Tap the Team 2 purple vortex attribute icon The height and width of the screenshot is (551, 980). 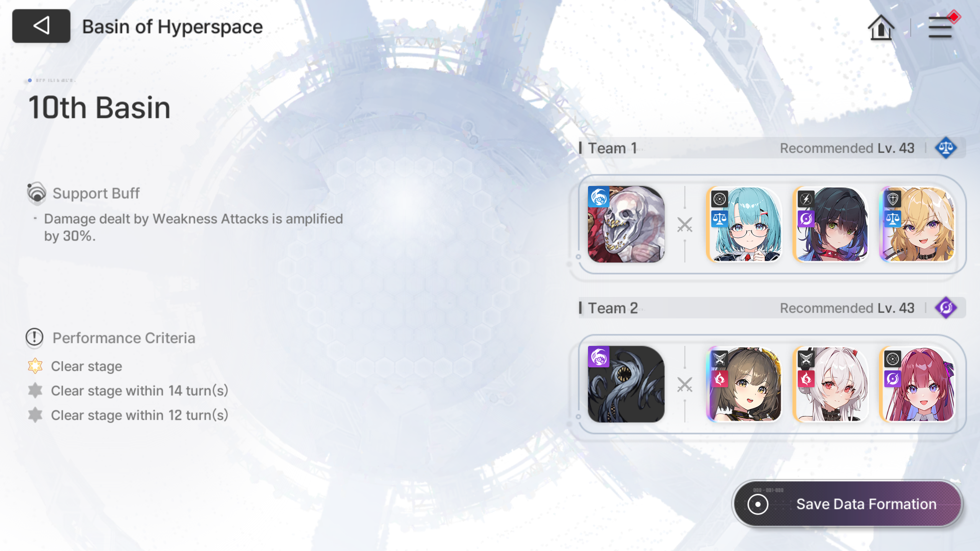(x=946, y=308)
